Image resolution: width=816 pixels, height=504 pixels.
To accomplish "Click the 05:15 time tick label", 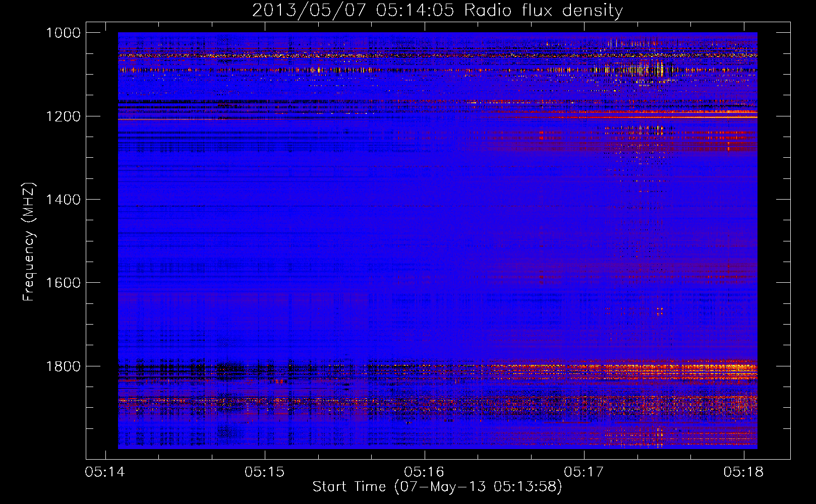I will [265, 472].
